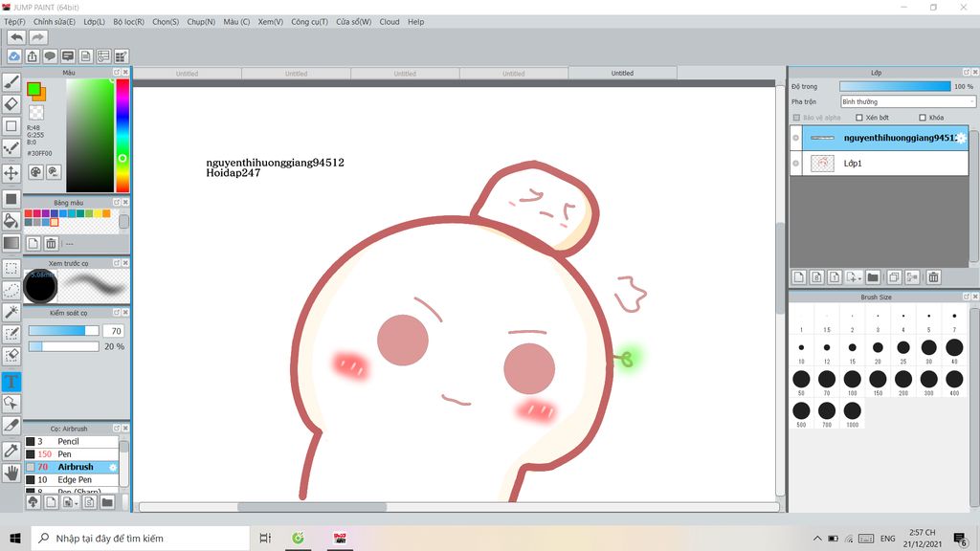Click the Redo arrow button

pos(37,37)
